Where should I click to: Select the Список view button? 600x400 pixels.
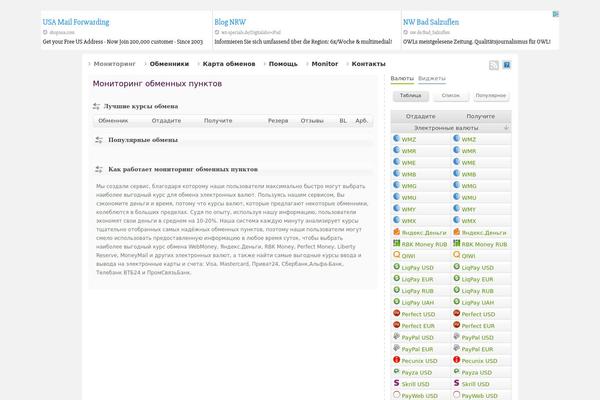click(451, 96)
